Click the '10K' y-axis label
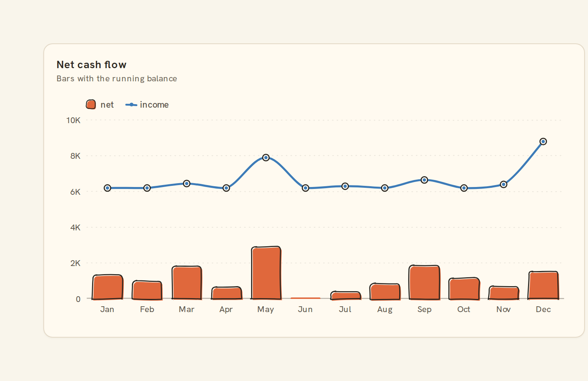The width and height of the screenshot is (588, 381). click(73, 120)
